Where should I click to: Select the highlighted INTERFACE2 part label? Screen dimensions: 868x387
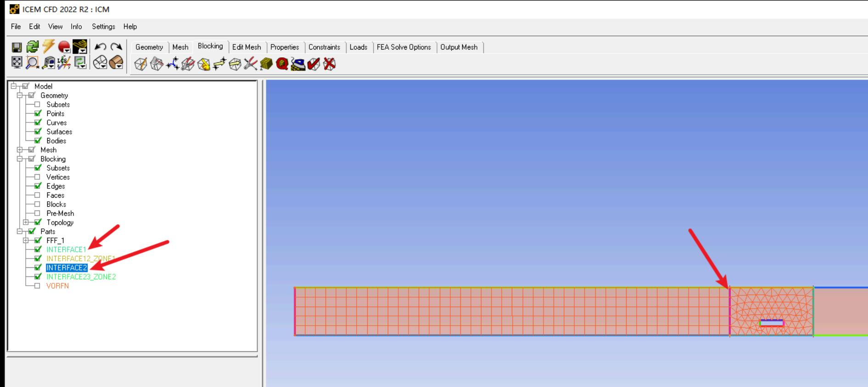[67, 268]
